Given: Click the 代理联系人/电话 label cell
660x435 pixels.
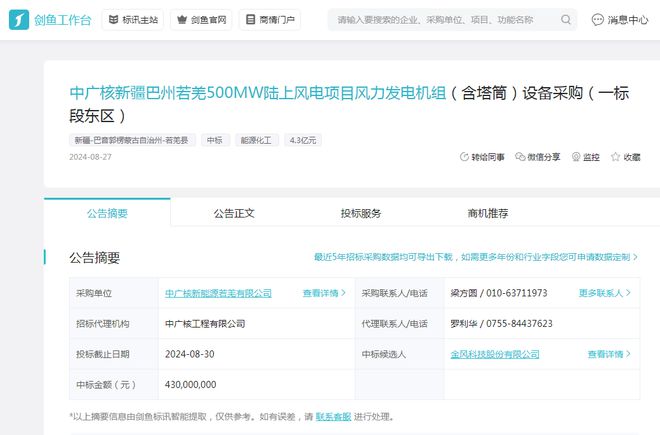Looking at the screenshot, I should (x=399, y=324).
